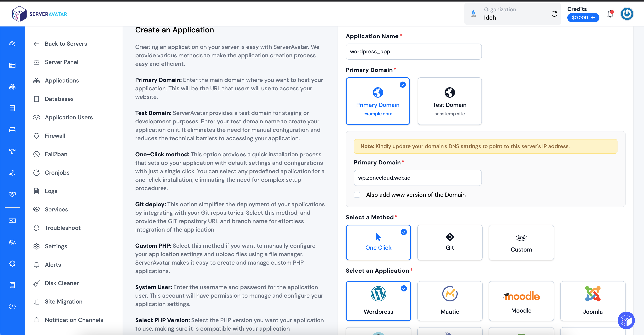Enable also add www version checkbox
Screen dimensions: 644x335
click(x=357, y=195)
